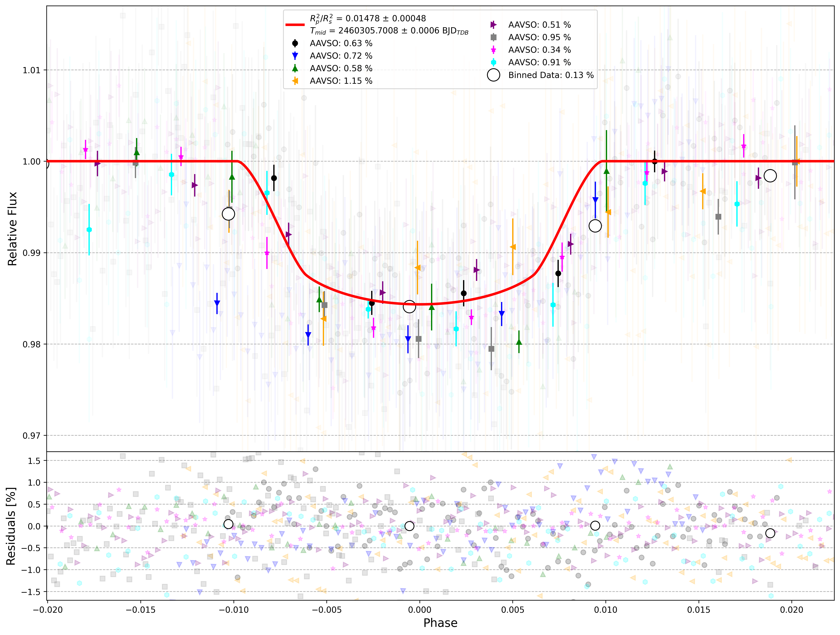Image resolution: width=840 pixels, height=635 pixels.
Task: Click the Tmid = 2460305.7008 legend text
Action: pos(389,31)
